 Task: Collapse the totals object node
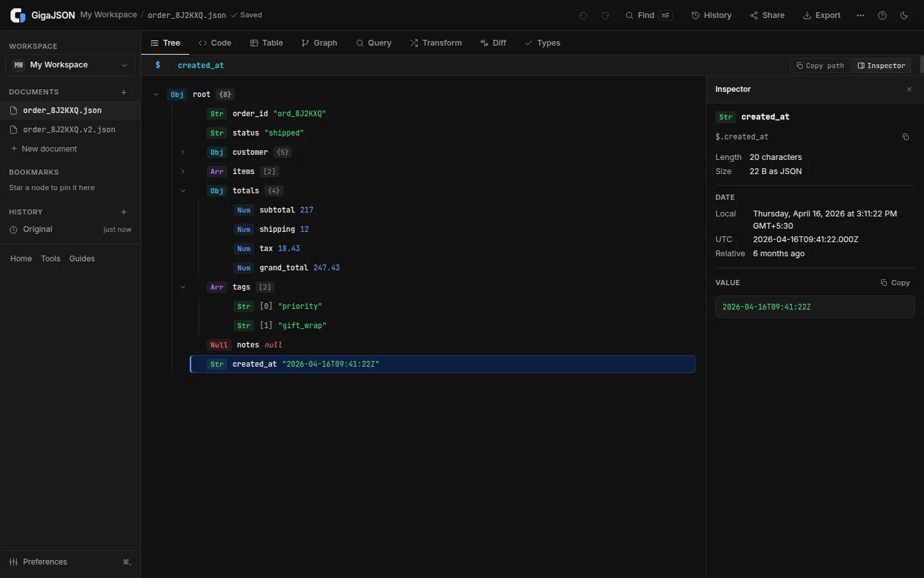[183, 191]
